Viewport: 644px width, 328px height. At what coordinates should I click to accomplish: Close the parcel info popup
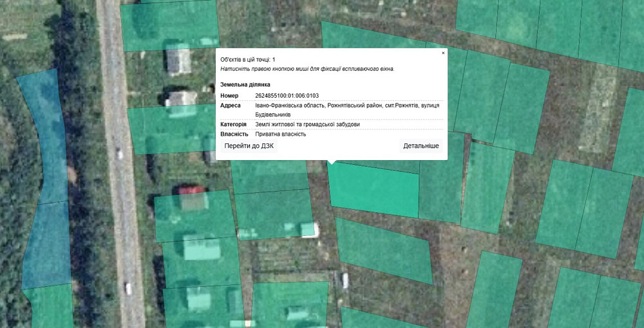pyautogui.click(x=443, y=53)
